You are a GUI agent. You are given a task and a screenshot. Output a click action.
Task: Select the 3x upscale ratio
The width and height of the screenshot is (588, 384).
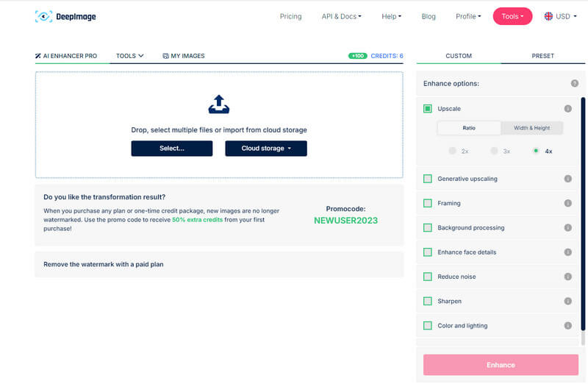[x=494, y=151]
